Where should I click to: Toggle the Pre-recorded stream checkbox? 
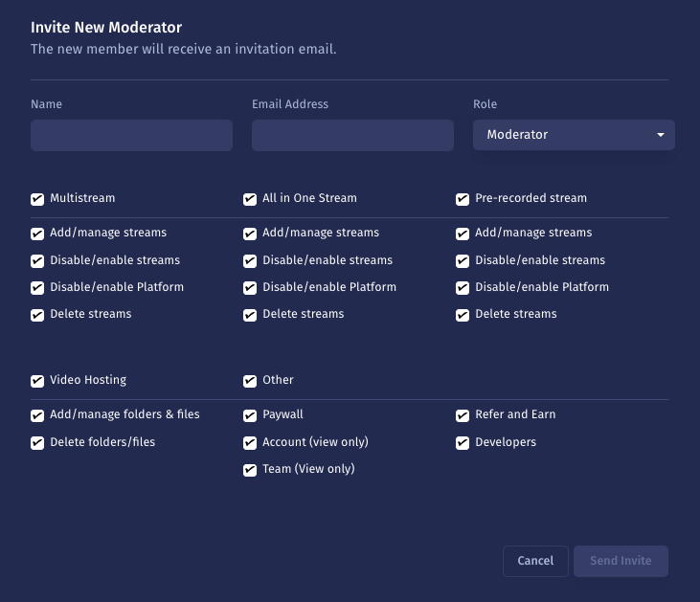point(463,199)
